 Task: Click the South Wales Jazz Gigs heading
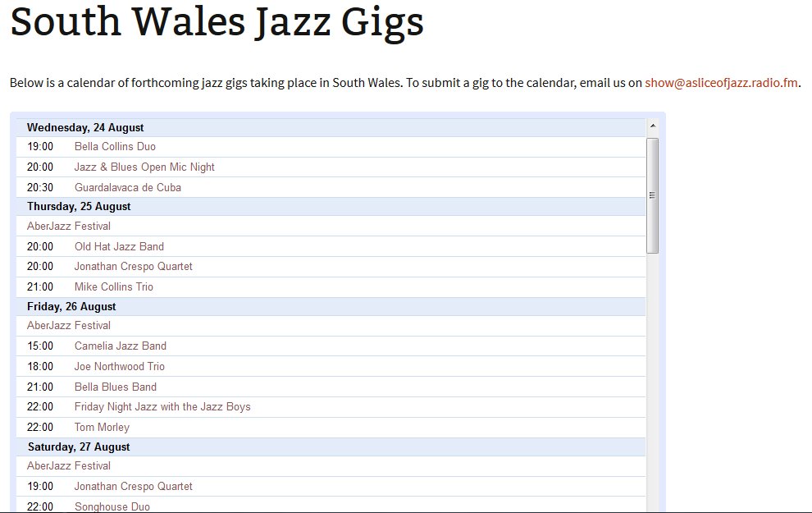tap(217, 22)
